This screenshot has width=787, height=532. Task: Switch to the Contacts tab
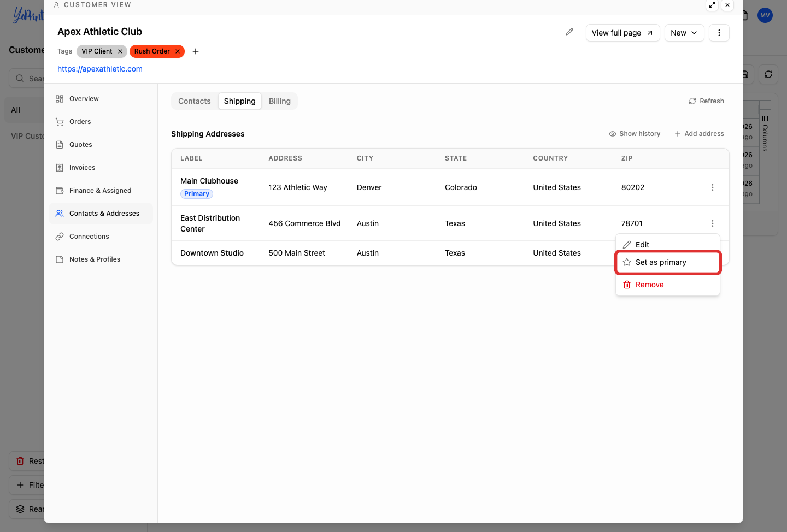(195, 101)
